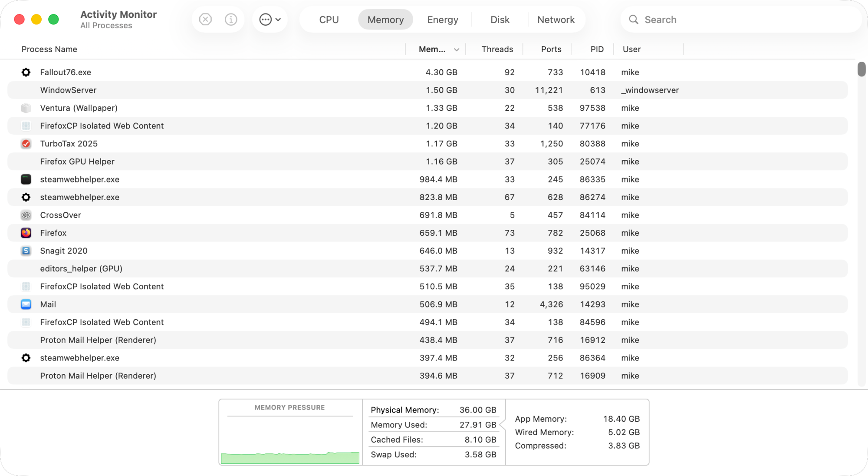The width and height of the screenshot is (868, 476).
Task: Click the Mail envelope icon
Action: (x=26, y=304)
